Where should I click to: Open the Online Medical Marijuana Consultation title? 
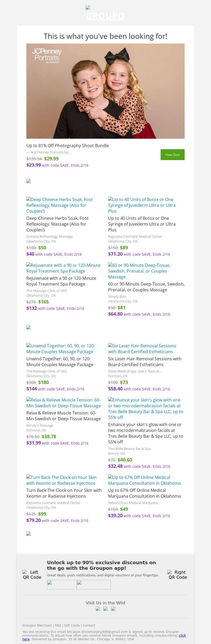[x=144, y=493]
